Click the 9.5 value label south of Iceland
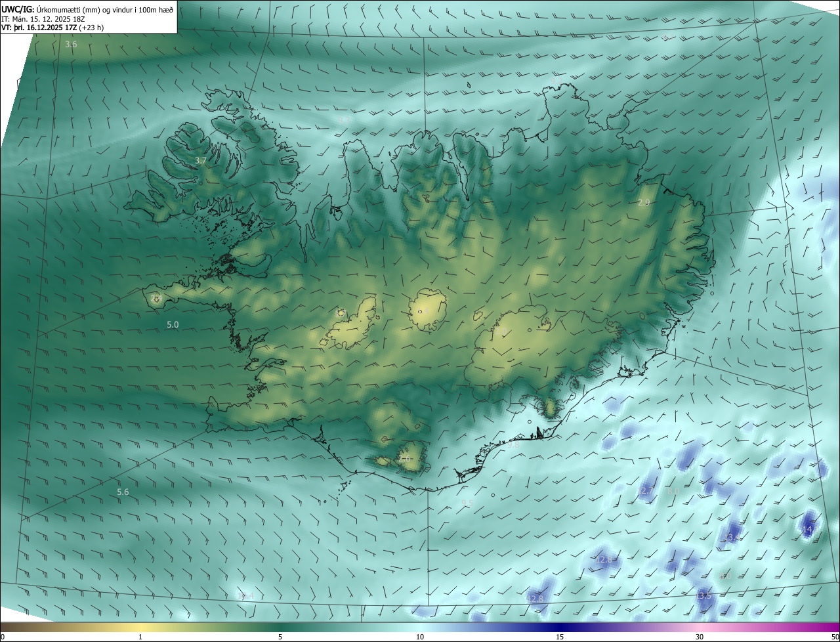840x642 pixels. point(467,503)
